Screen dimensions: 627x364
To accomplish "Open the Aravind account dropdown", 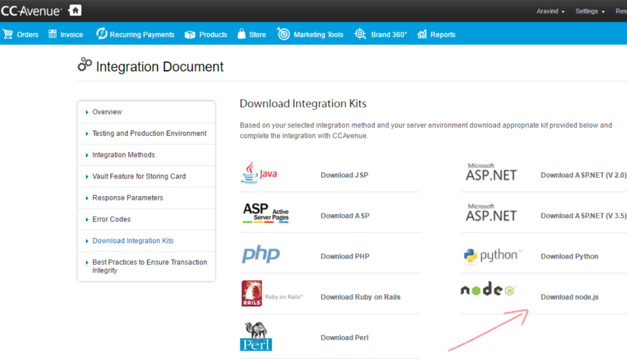I will coord(551,11).
